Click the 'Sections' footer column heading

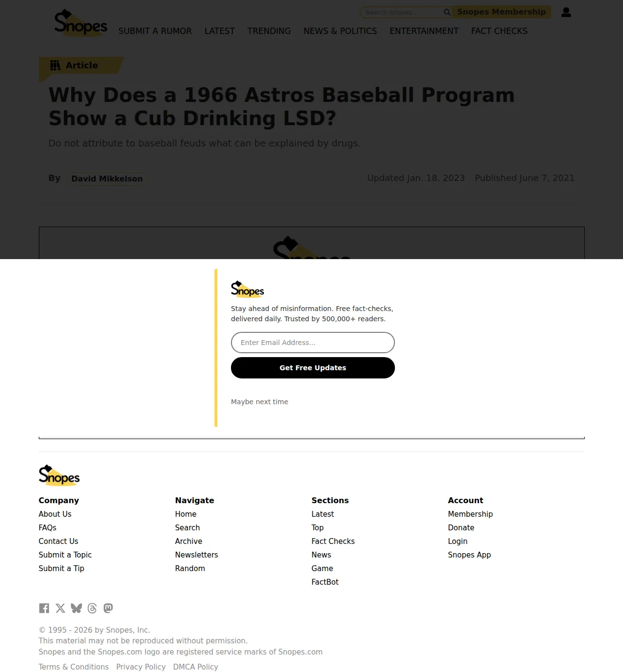(x=330, y=500)
